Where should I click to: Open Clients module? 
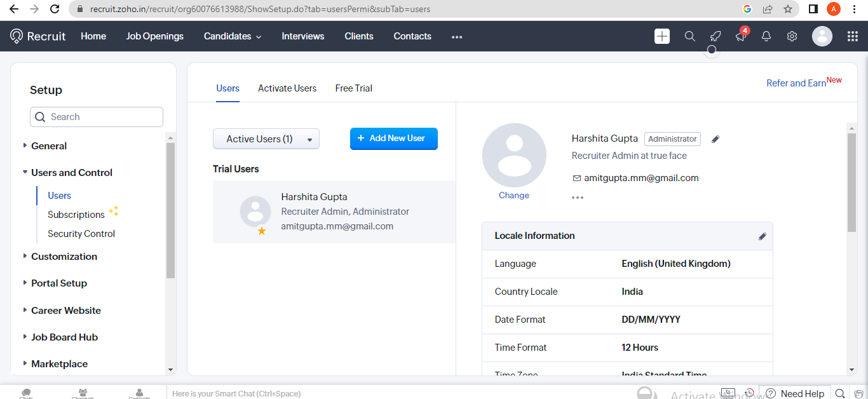pyautogui.click(x=359, y=36)
